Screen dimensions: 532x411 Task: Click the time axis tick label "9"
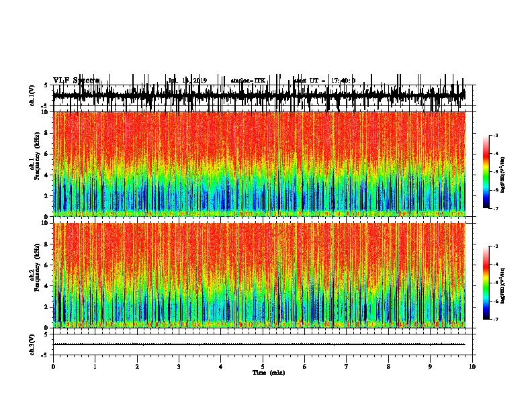(430, 367)
